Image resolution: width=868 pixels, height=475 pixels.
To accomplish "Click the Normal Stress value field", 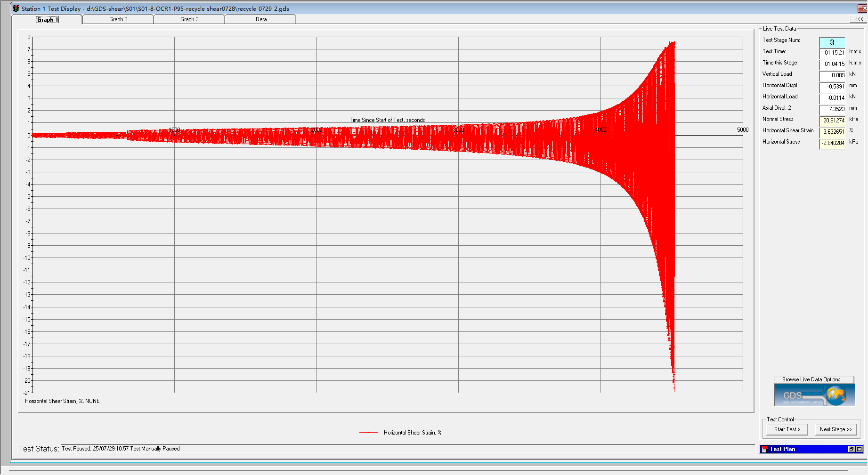I will pos(832,121).
